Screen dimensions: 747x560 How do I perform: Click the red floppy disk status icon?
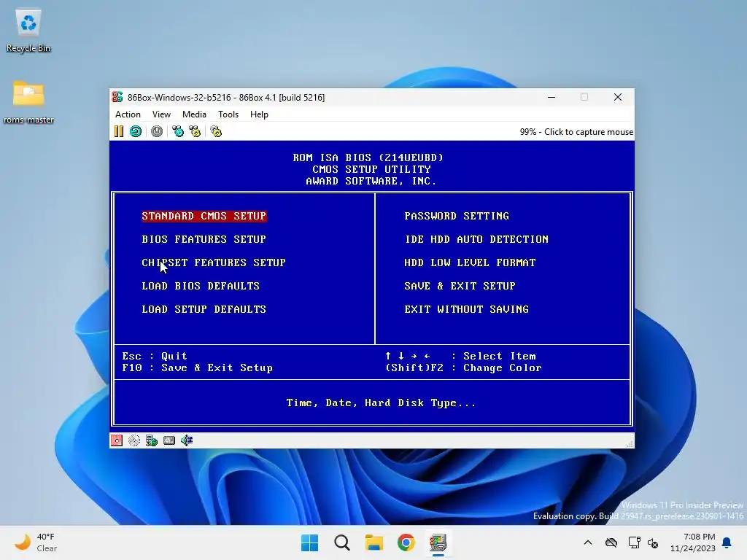coord(117,440)
